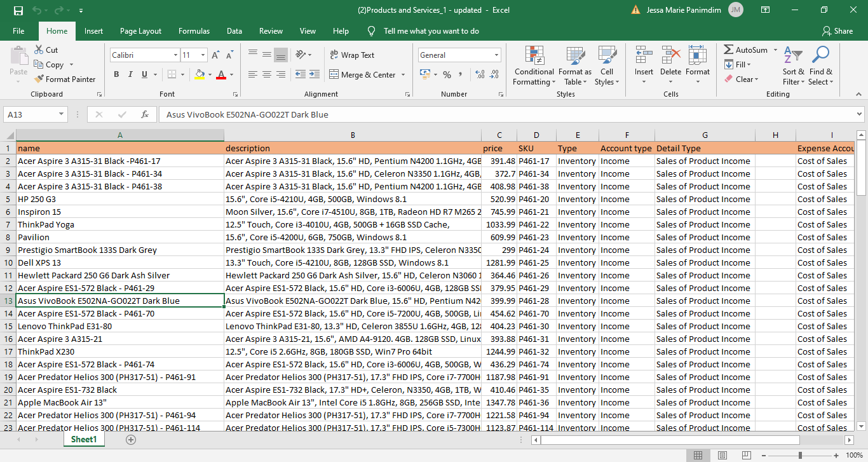Select cell containing Dell XPS 13
Image resolution: width=868 pixels, height=462 pixels.
(x=119, y=263)
